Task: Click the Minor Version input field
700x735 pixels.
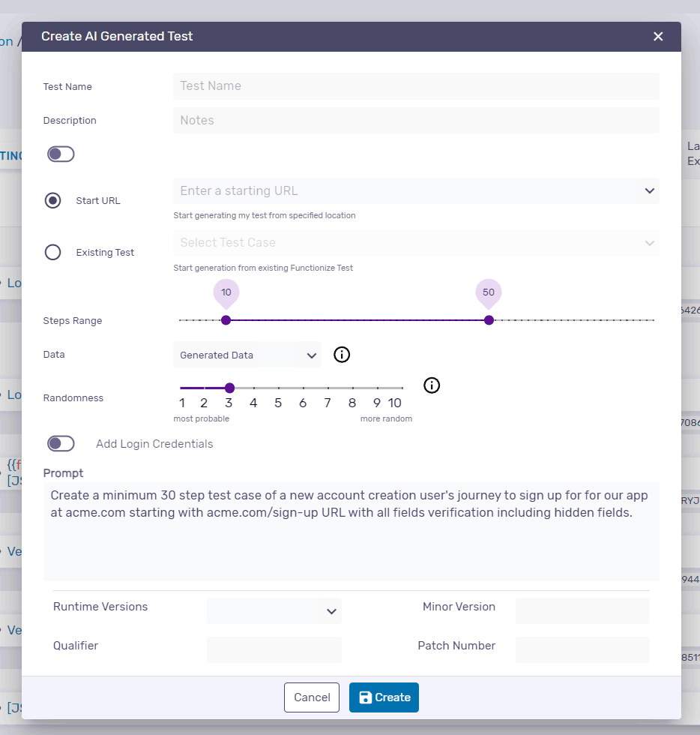Action: tap(582, 610)
